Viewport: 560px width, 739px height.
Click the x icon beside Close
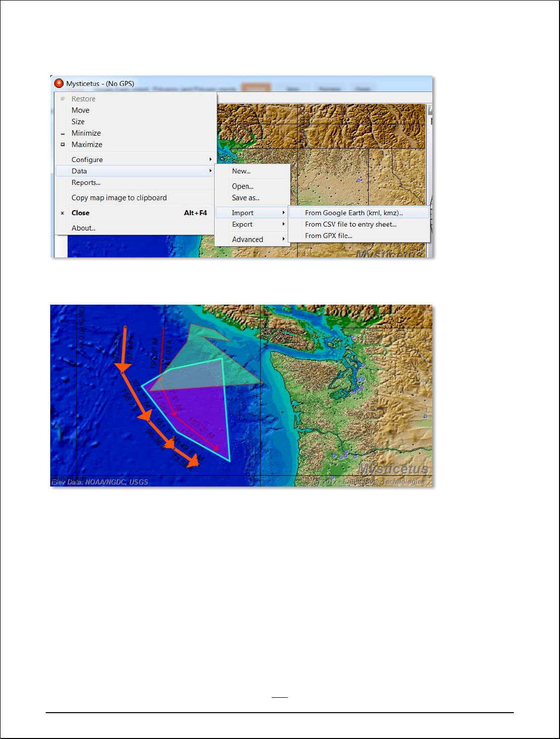63,213
